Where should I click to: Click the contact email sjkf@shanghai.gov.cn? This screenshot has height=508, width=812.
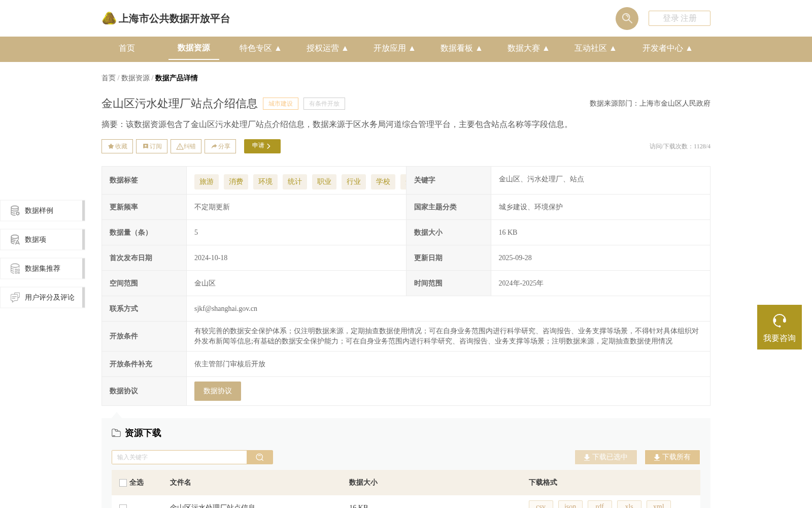(x=226, y=309)
